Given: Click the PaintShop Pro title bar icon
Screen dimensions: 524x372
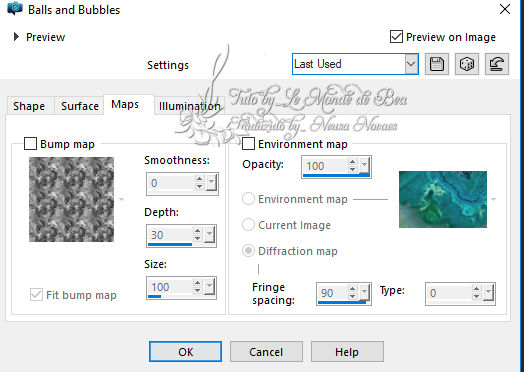Looking at the screenshot, I should click(x=15, y=8).
